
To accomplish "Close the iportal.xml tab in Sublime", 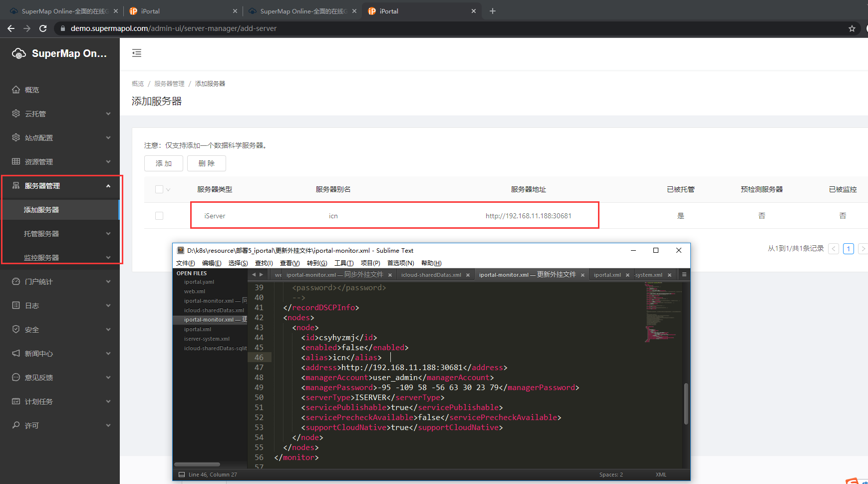I will [627, 275].
